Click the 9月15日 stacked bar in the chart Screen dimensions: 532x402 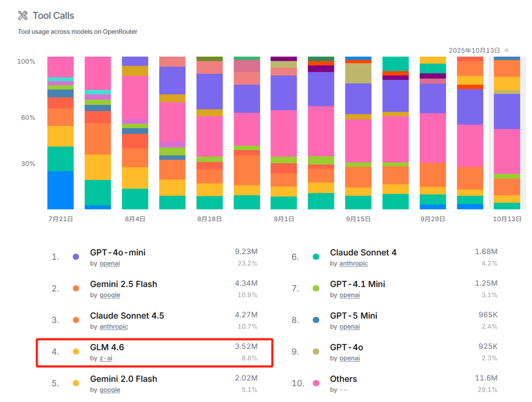pyautogui.click(x=358, y=133)
